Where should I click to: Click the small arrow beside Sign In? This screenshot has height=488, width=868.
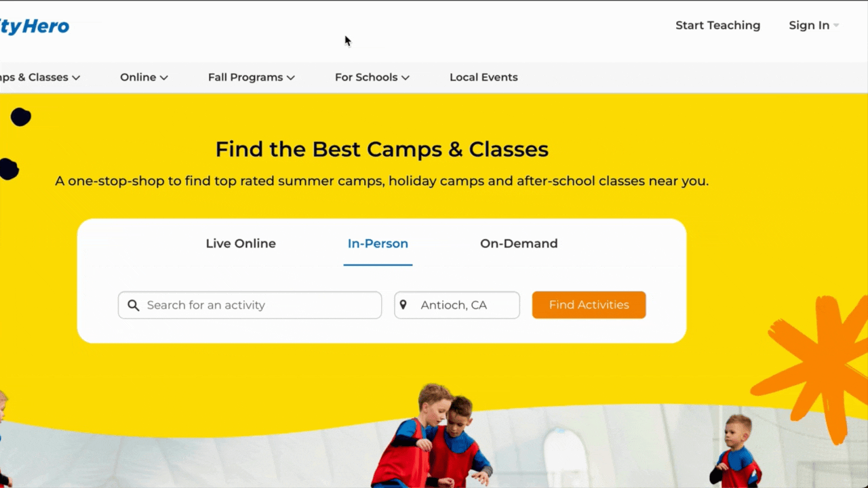pos(836,26)
